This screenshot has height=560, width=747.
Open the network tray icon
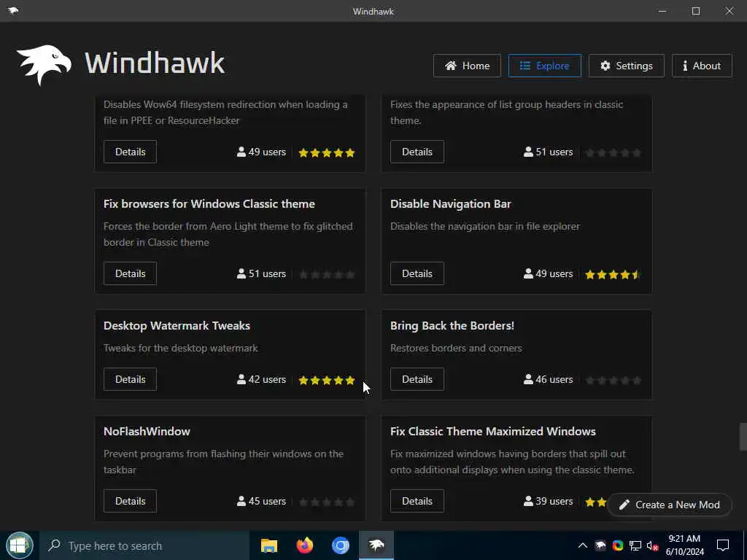pyautogui.click(x=635, y=545)
